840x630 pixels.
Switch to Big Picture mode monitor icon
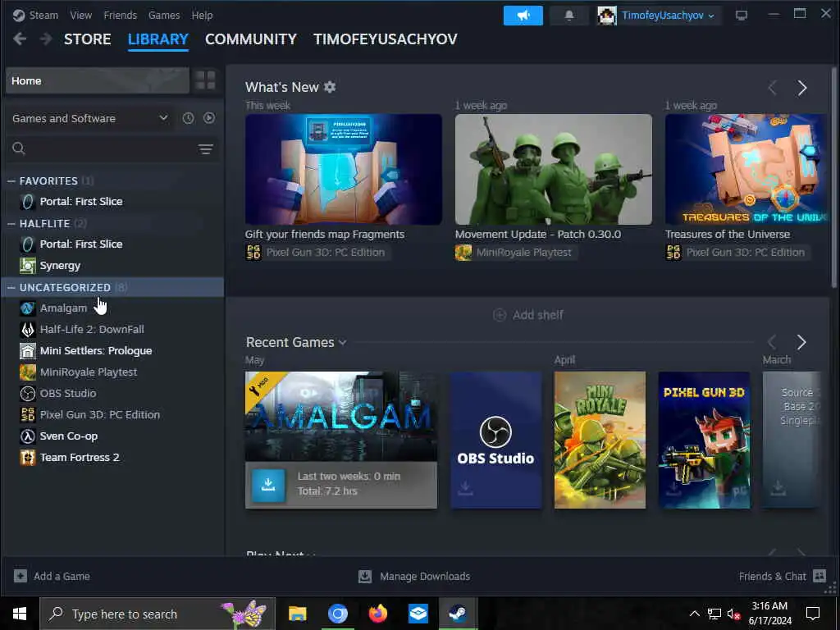[742, 16]
